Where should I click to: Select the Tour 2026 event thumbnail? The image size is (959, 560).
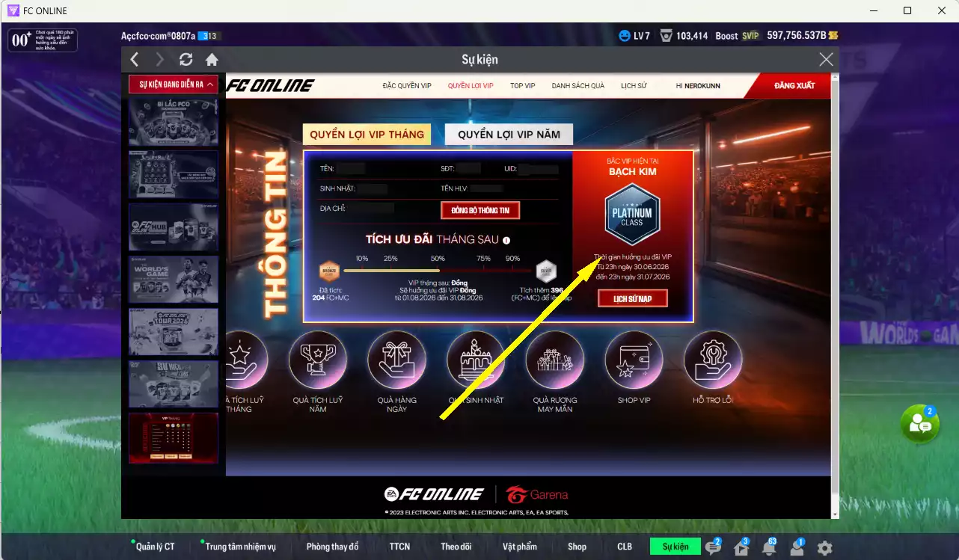[174, 332]
